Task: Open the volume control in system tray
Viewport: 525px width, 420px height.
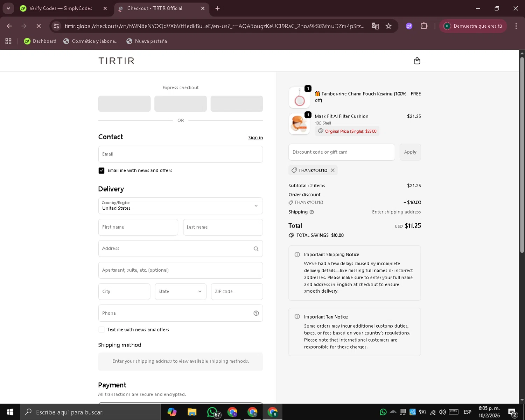Action: [x=442, y=412]
